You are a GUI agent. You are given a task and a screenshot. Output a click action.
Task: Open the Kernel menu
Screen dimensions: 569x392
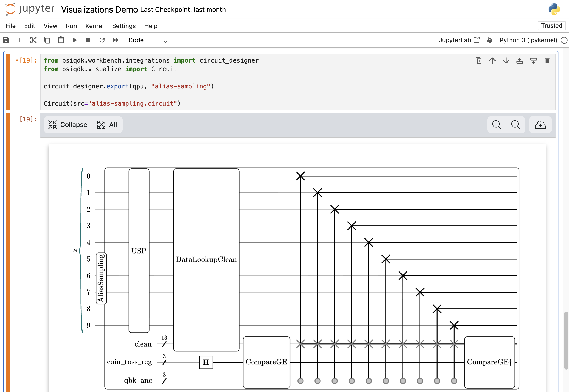(94, 26)
